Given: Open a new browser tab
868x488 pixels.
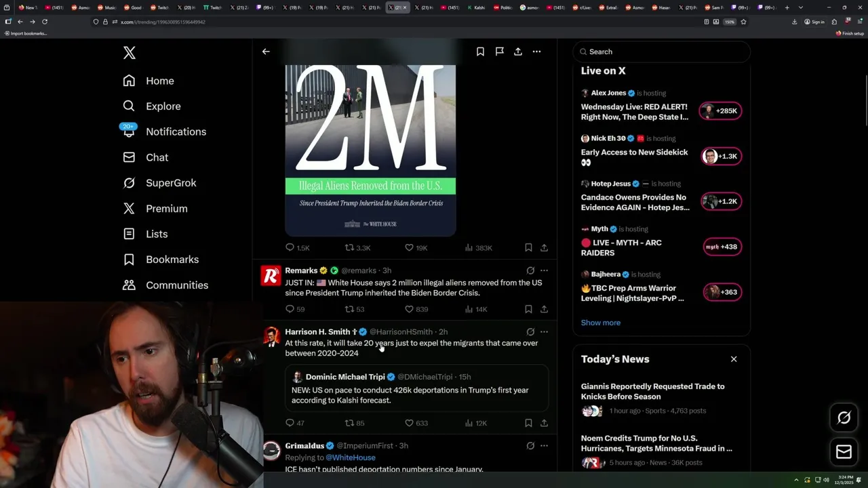Looking at the screenshot, I should click(x=787, y=7).
